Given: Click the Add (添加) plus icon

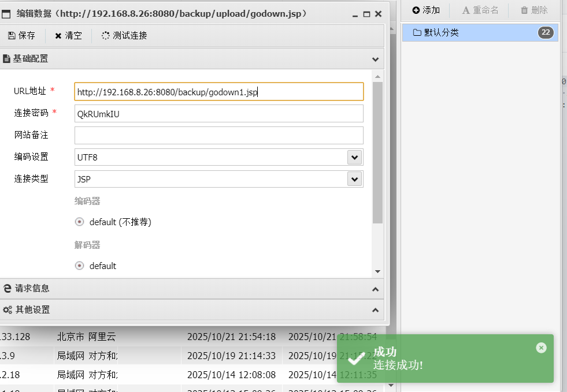Looking at the screenshot, I should pyautogui.click(x=416, y=10).
